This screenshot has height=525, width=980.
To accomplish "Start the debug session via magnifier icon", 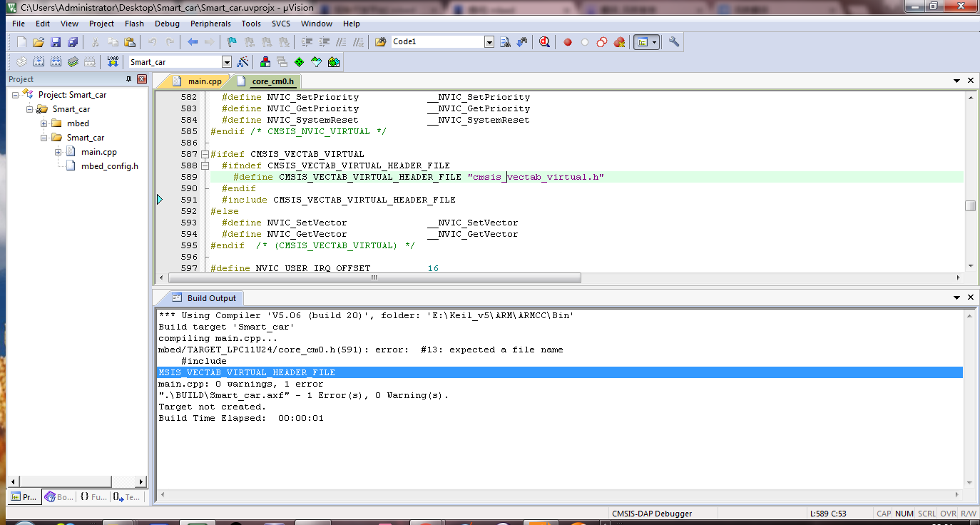I will 544,42.
